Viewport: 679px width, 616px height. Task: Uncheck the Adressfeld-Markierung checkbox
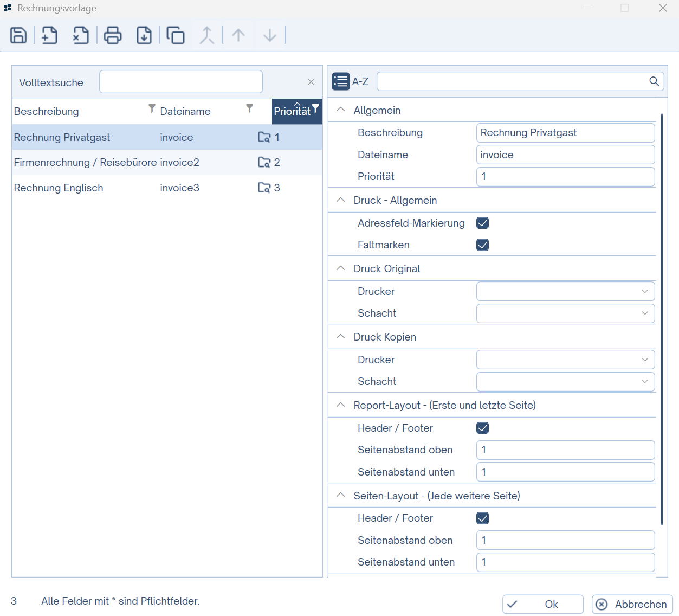click(x=482, y=223)
